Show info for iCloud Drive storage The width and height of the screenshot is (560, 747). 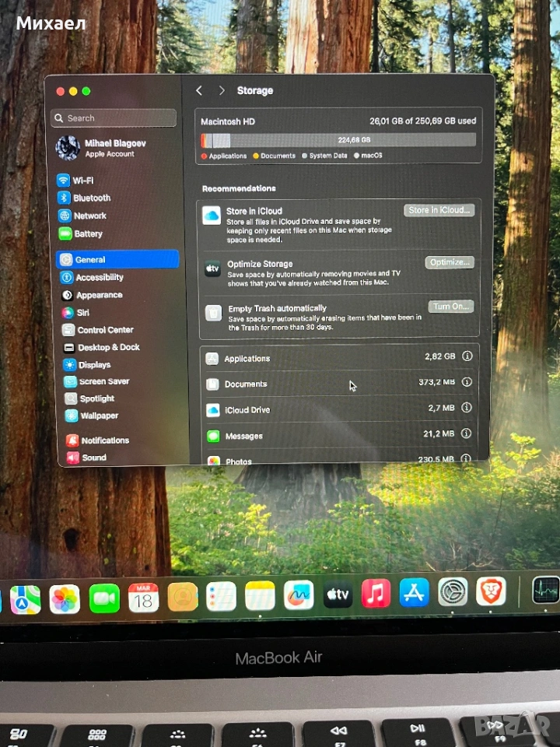coord(467,407)
